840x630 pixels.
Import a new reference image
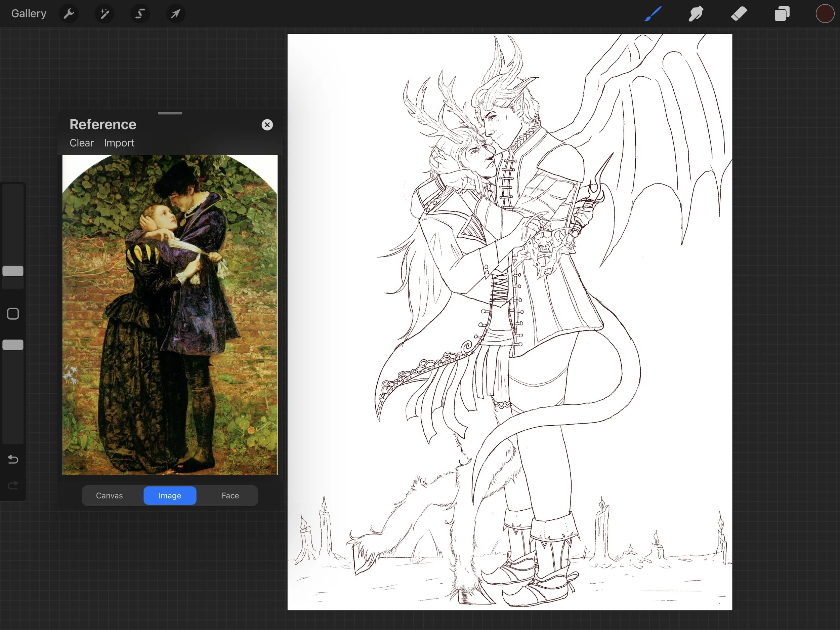click(119, 143)
